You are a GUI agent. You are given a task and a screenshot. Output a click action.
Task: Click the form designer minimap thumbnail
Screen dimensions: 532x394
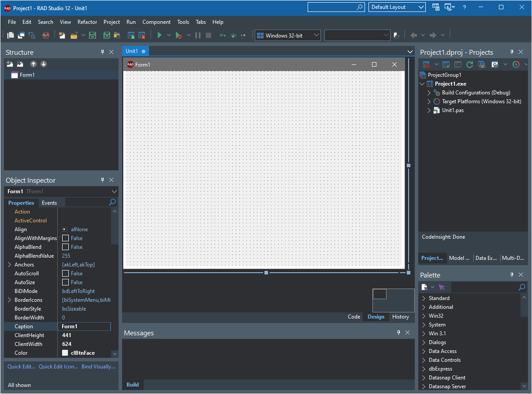point(394,300)
